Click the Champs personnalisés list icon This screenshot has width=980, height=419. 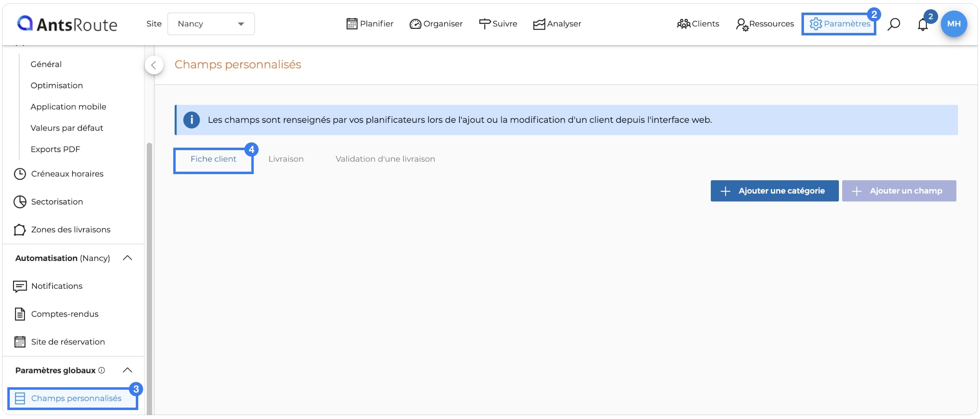pos(20,398)
